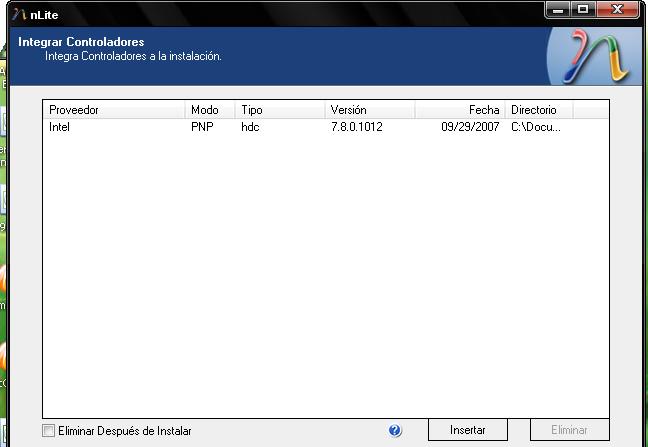
Task: Click the 09/29/2007 date cell
Action: 470,127
